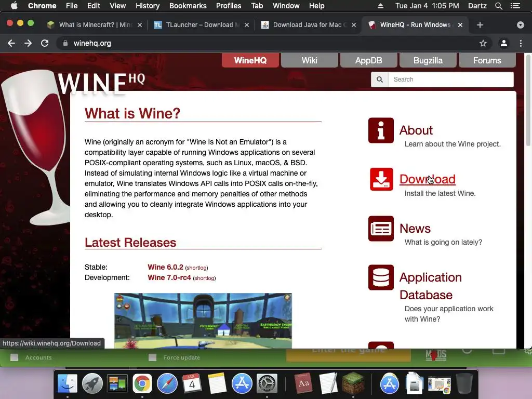Reload the winehq.org page

tap(45, 43)
